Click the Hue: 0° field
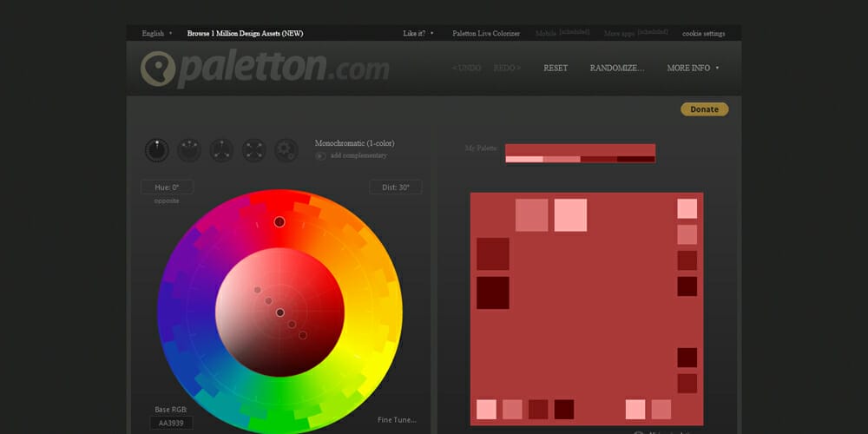Screen dimensions: 868x434 pyautogui.click(x=168, y=187)
